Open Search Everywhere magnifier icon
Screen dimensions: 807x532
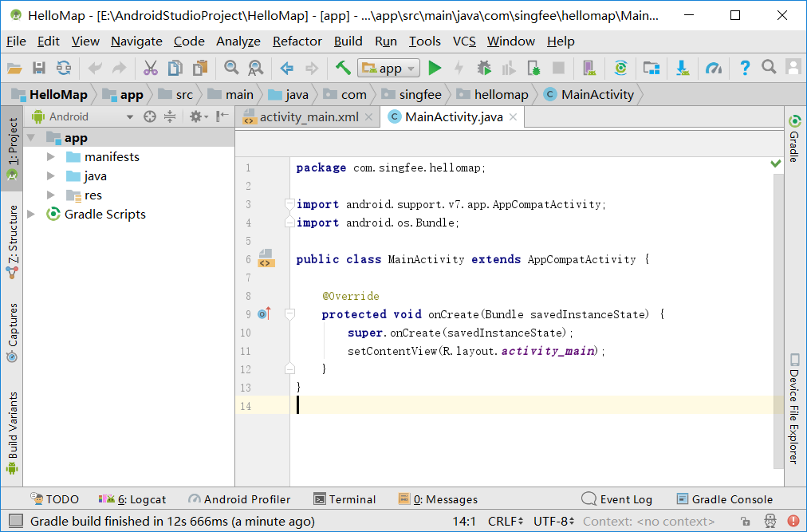coord(767,68)
